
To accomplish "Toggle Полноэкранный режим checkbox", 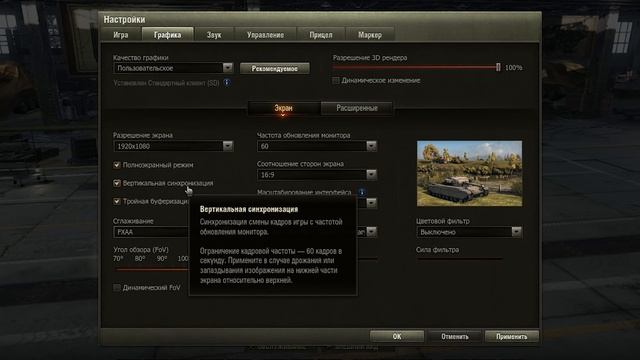I will 117,165.
